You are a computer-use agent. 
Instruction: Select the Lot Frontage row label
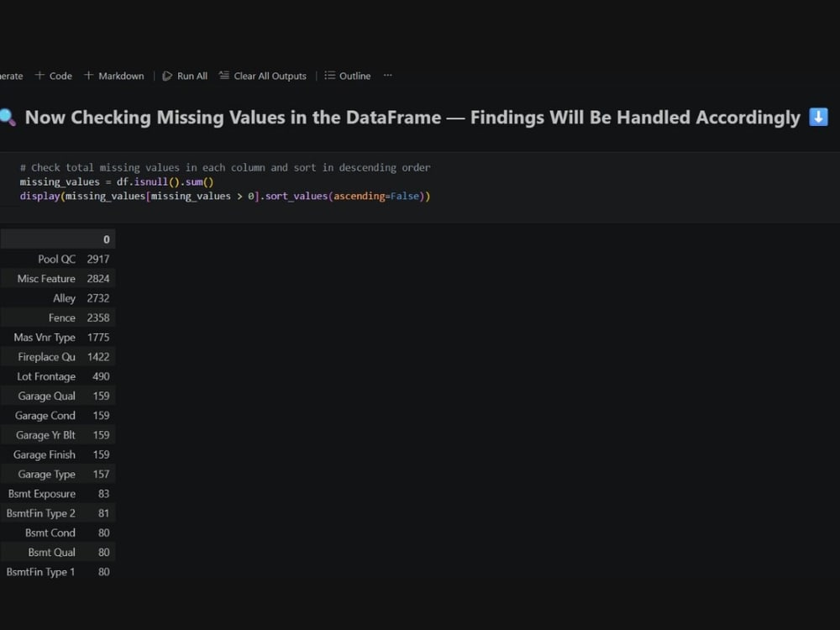tap(46, 376)
